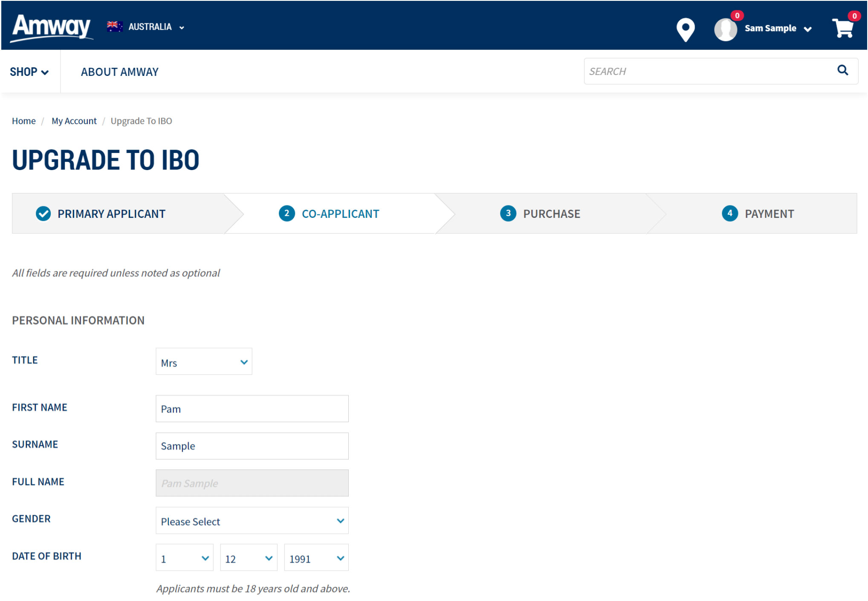The image size is (868, 601).
Task: Click the step 4 circle icon
Action: pyautogui.click(x=729, y=213)
